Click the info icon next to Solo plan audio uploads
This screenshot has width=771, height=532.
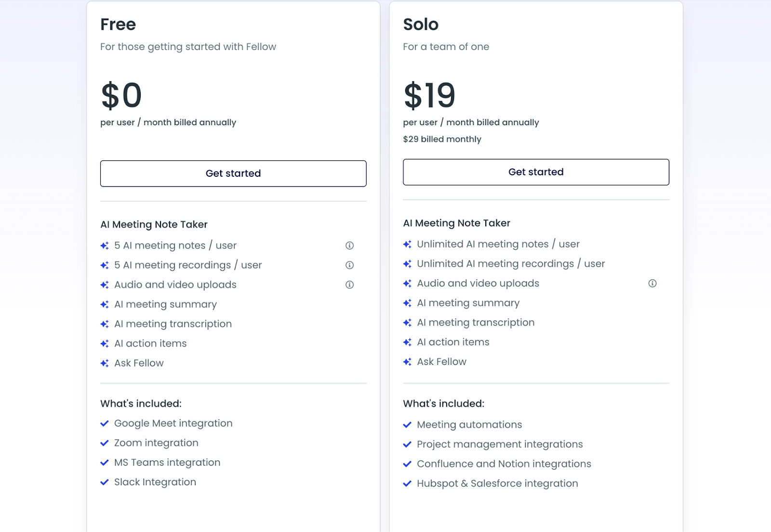652,283
